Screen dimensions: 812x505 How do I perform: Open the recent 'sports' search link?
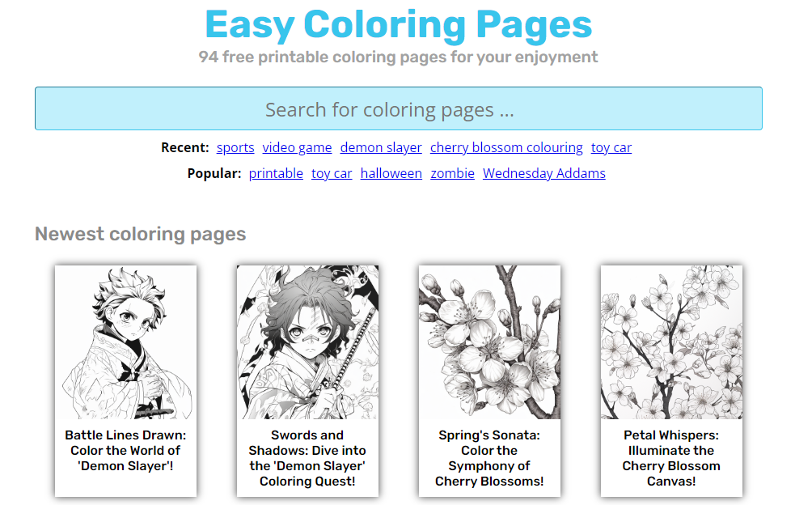coord(235,147)
